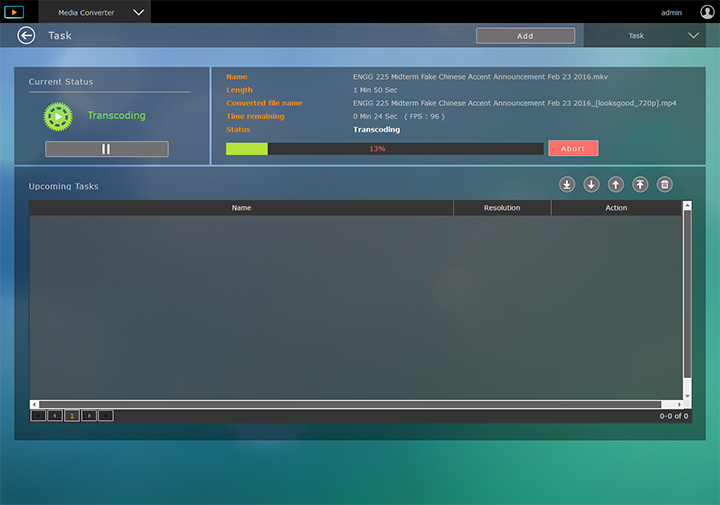The image size is (720, 505).
Task: Open the Media Converter dropdown menu
Action: tap(138, 12)
